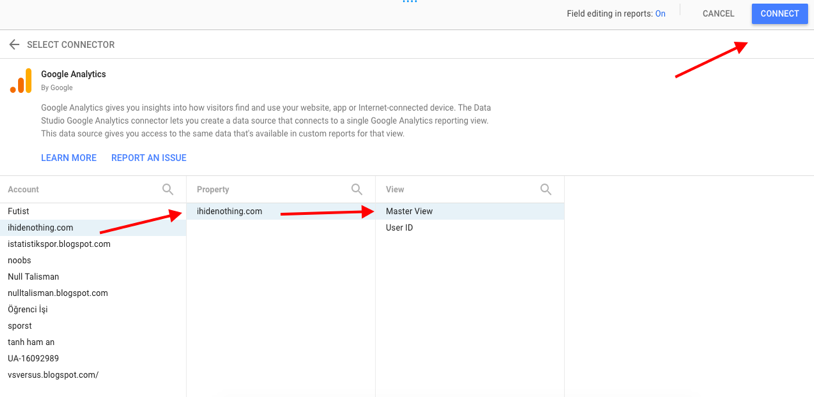This screenshot has width=814, height=397.
Task: Open search in the View column
Action: coord(546,189)
